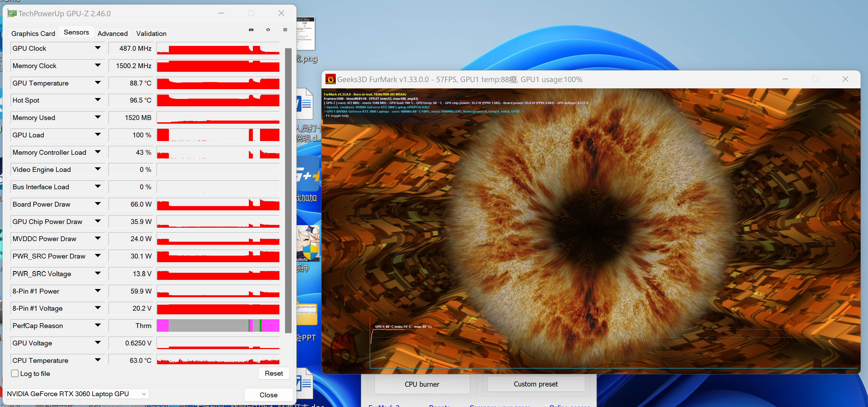Image resolution: width=868 pixels, height=407 pixels.
Task: Expand the PWR_SRC Power Draw dropdown
Action: pyautogui.click(x=98, y=256)
